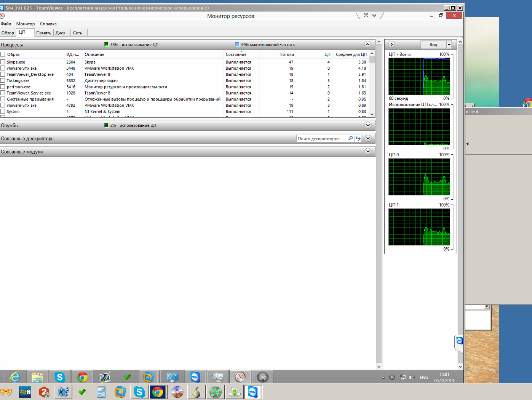Click the ENG language indicator in the tray

424,378
